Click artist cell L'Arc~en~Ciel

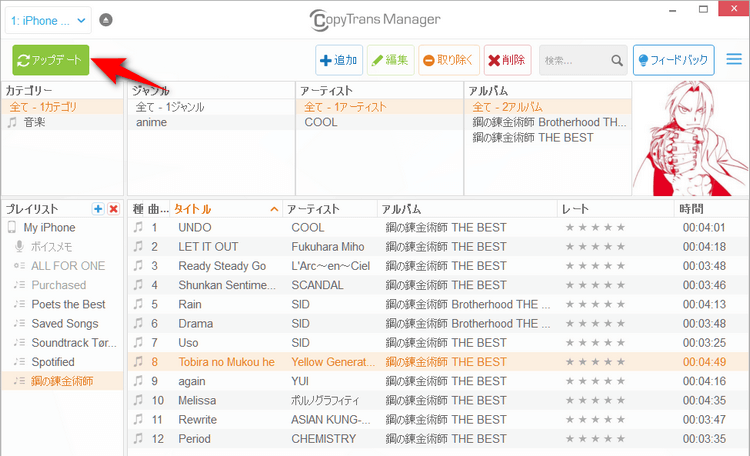pyautogui.click(x=331, y=266)
